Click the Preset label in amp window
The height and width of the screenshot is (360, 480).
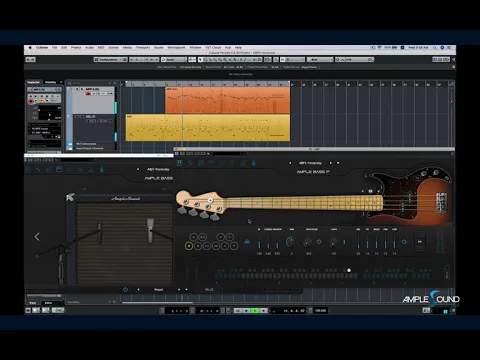pyautogui.click(x=159, y=290)
